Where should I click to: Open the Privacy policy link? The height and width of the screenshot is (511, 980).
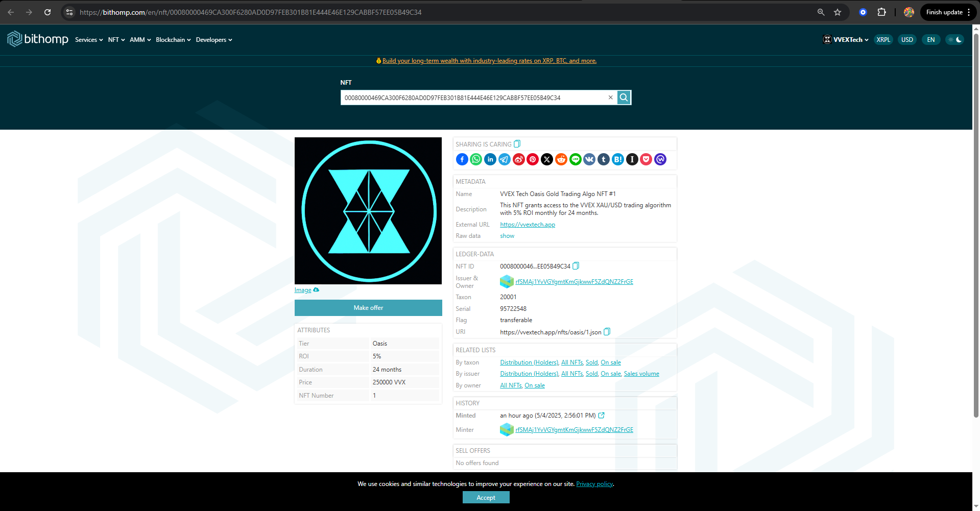click(x=594, y=484)
